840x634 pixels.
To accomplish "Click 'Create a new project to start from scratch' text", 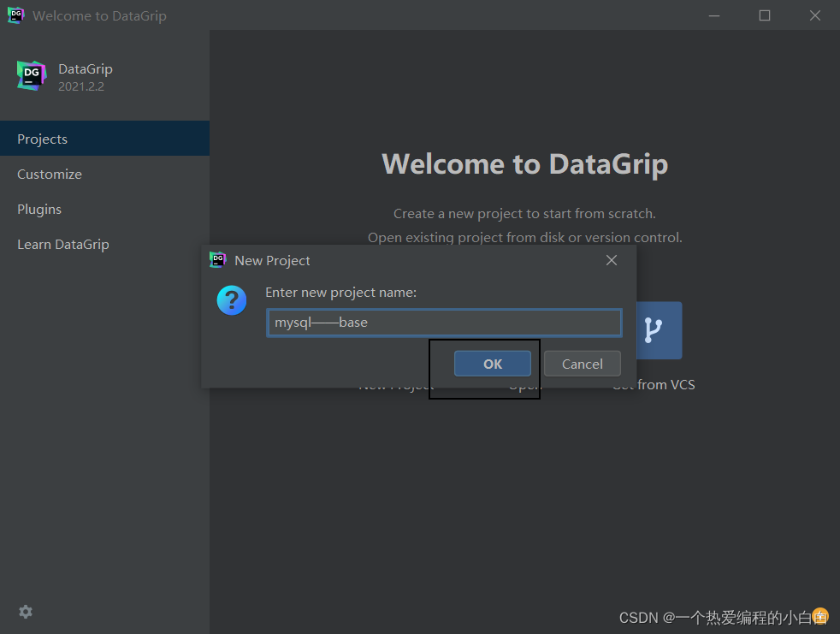I will (524, 213).
